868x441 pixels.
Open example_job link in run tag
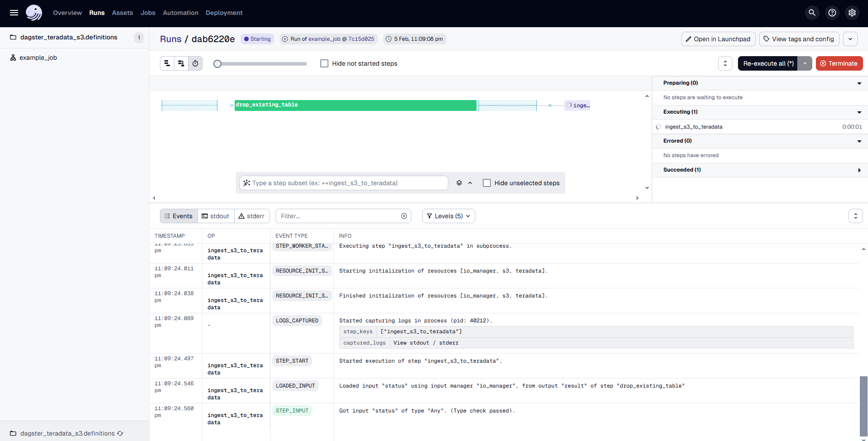click(x=324, y=39)
